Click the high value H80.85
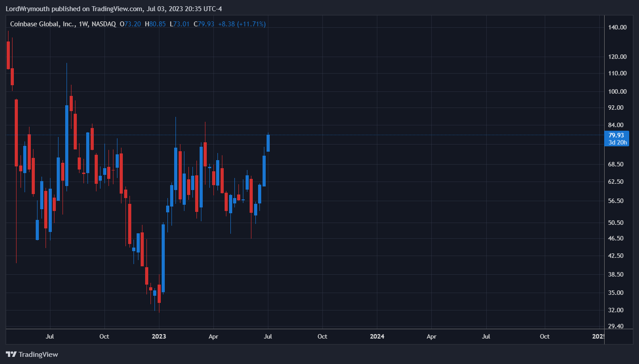Image resolution: width=639 pixels, height=364 pixels. point(155,24)
